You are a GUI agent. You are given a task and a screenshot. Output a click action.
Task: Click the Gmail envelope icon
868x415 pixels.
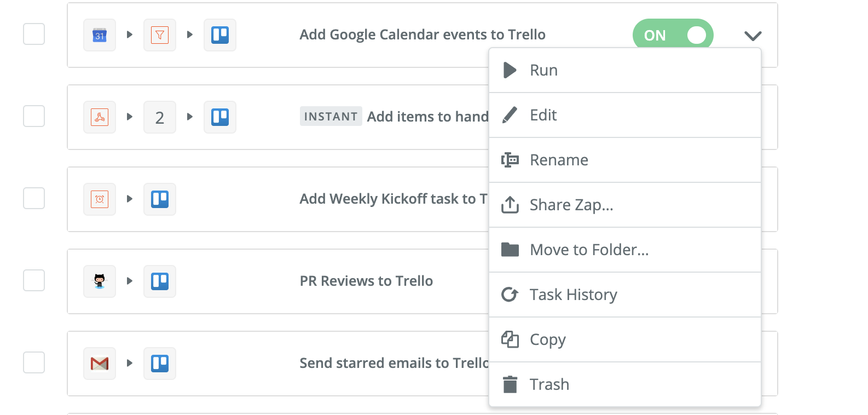[100, 364]
